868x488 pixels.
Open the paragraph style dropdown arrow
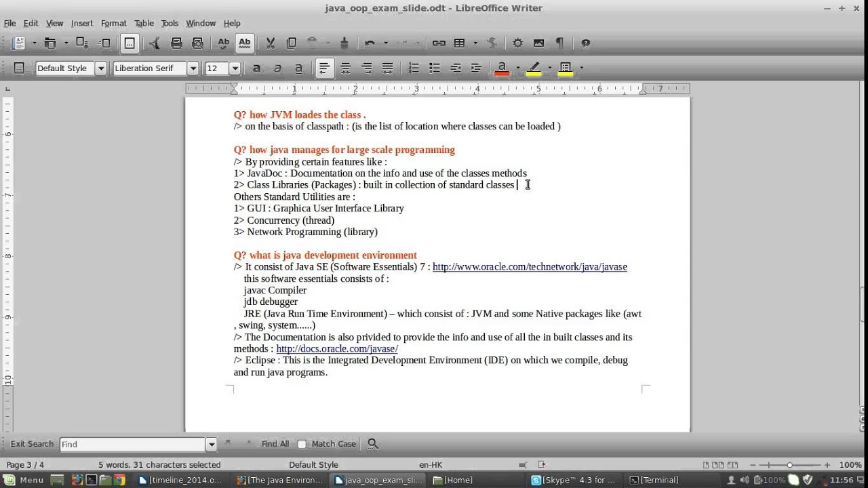coord(100,68)
